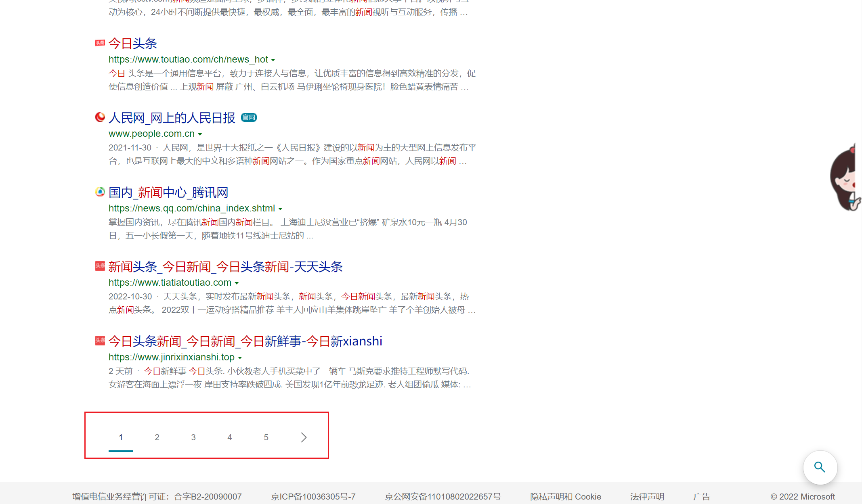The image size is (862, 504).
Task: Click © 2022 Microsoft footer text
Action: pyautogui.click(x=803, y=497)
